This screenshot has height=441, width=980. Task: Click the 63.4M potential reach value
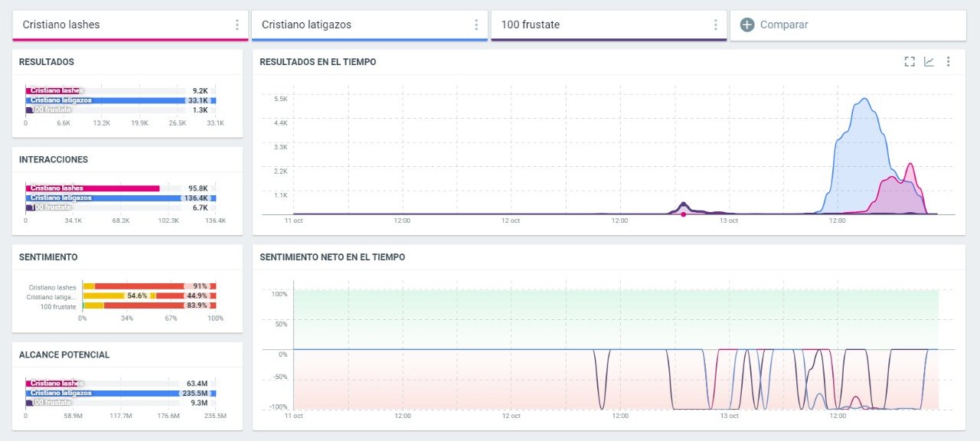click(198, 384)
